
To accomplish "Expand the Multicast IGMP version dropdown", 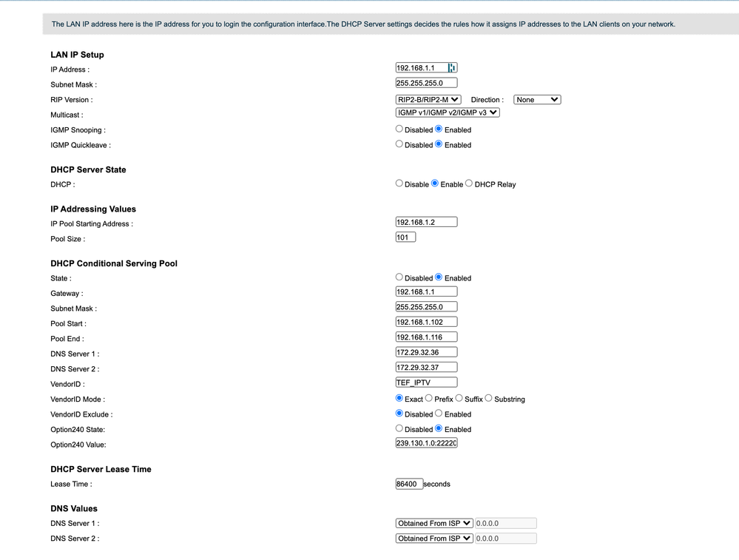I will click(x=448, y=112).
